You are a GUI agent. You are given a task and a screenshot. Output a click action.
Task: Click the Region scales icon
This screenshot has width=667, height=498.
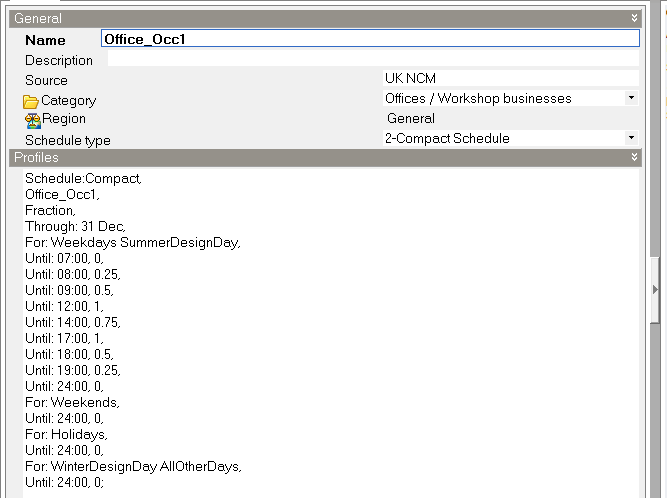coord(33,121)
